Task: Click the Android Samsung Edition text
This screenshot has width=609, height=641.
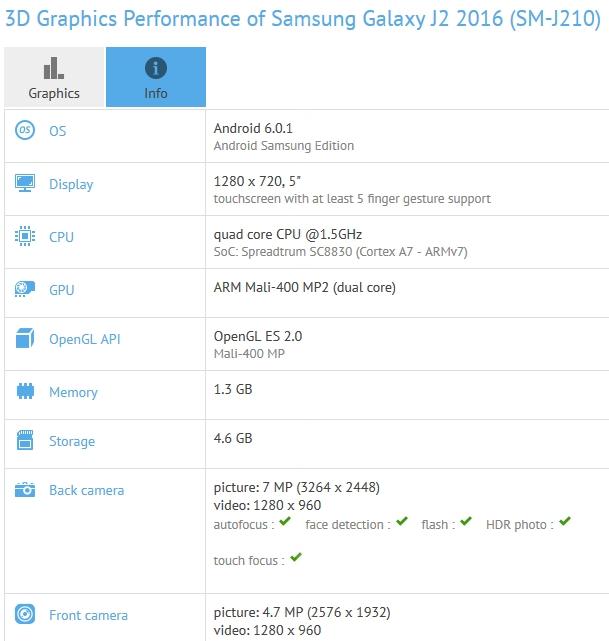Action: coord(284,146)
